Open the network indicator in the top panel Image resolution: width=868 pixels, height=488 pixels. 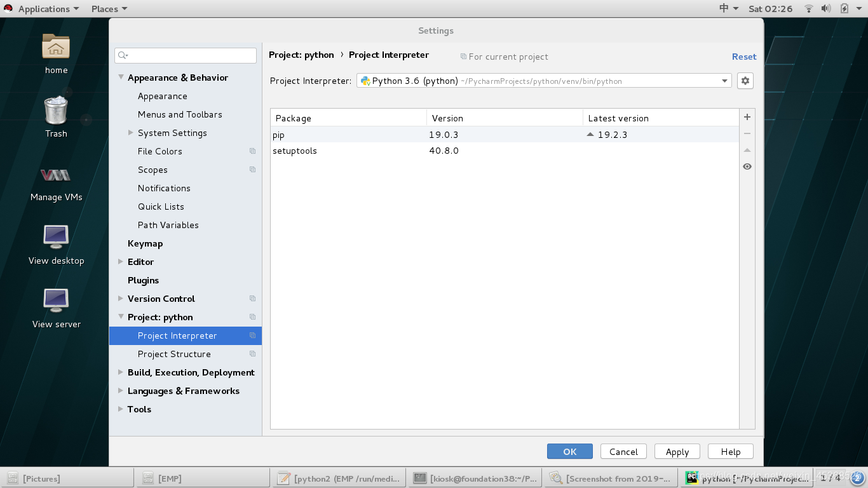coord(809,8)
